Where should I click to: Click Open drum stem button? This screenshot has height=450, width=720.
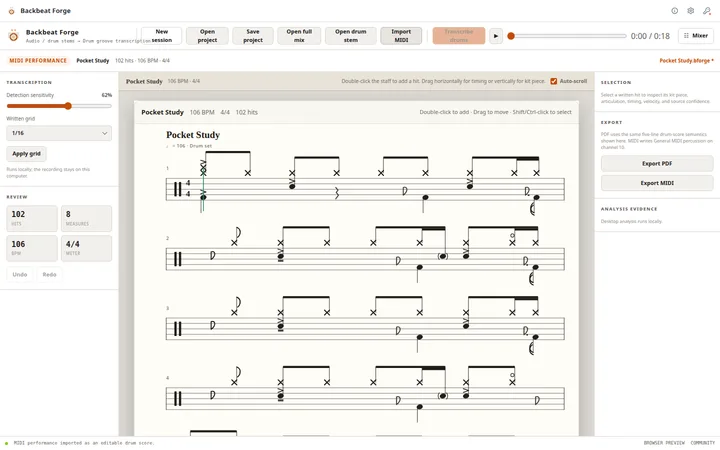click(351, 36)
